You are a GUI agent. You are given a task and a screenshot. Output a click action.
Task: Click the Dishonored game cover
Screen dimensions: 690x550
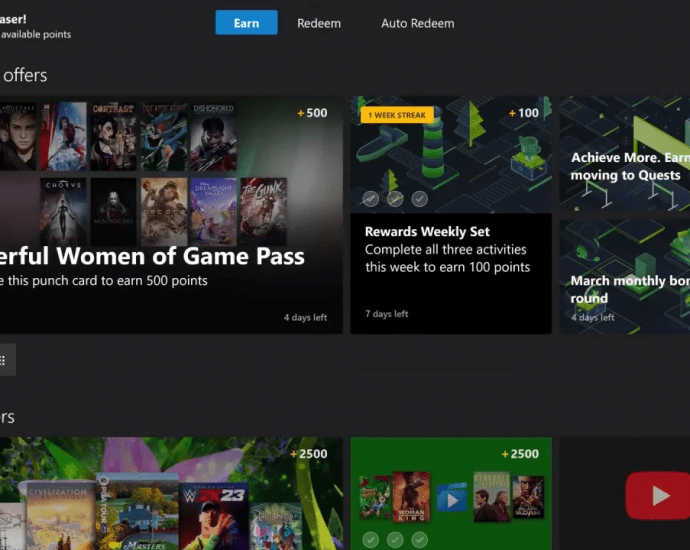click(x=213, y=136)
